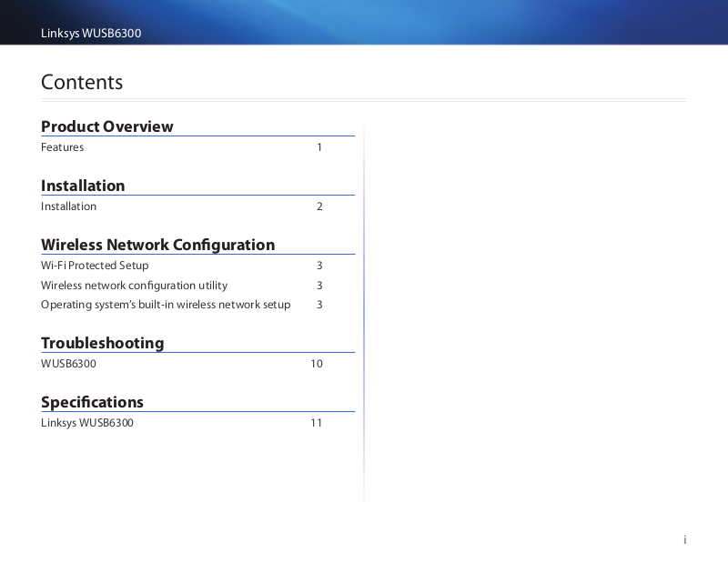Screen dimensions: 728x563
Task: Select the Contents page title
Action: (82, 82)
